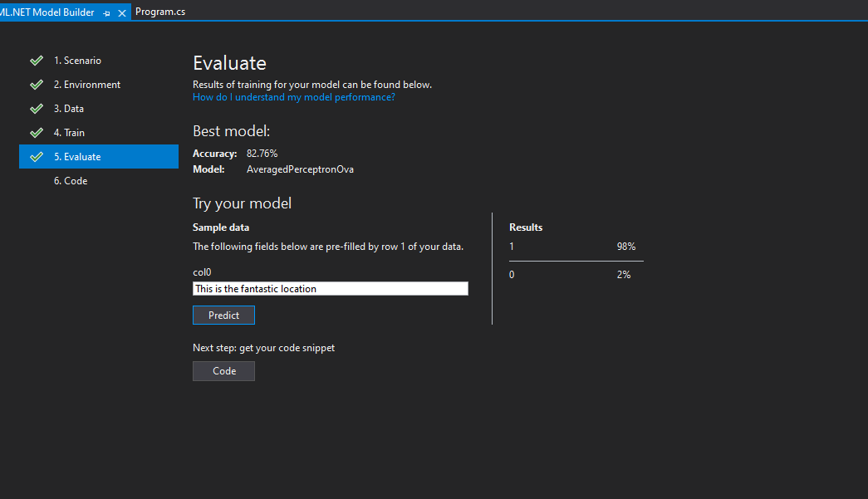Jump to the 6. Code step

click(x=71, y=181)
